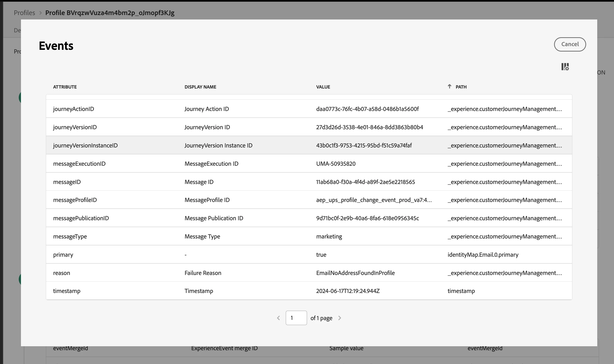
Task: Click the messageProfileID truncated value
Action: [x=374, y=200]
